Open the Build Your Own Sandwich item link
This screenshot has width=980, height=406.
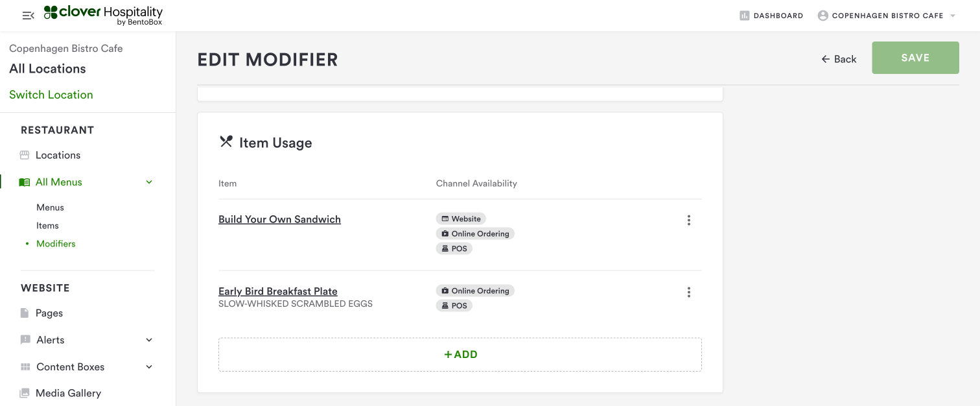coord(279,219)
